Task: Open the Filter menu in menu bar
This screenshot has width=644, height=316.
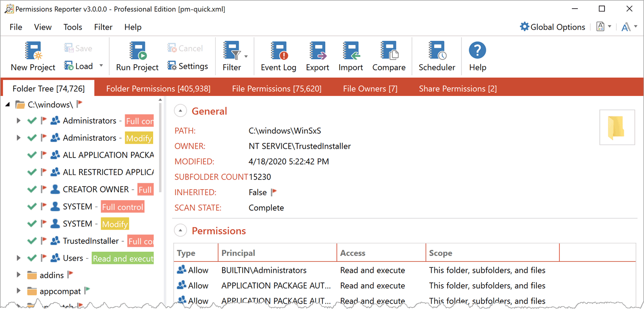Action: 103,27
